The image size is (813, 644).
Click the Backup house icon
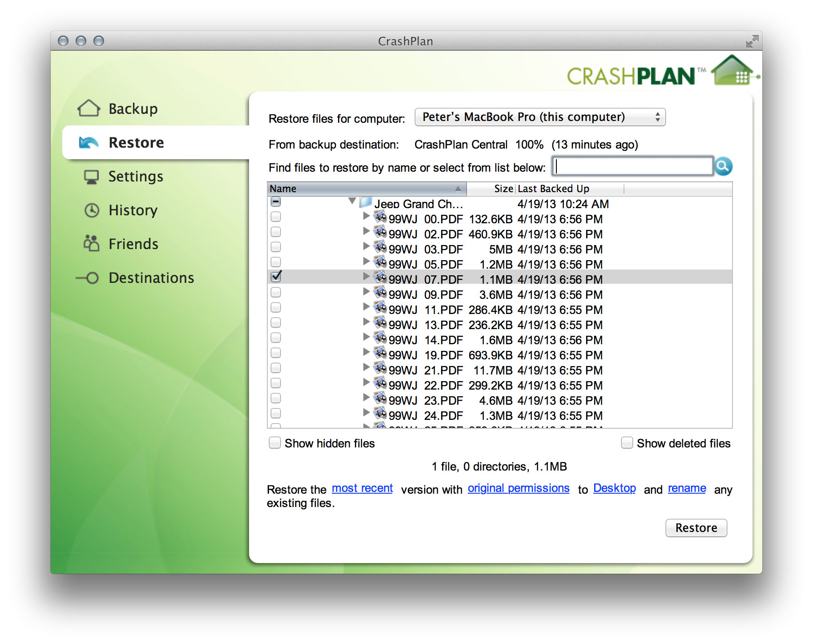coord(89,108)
